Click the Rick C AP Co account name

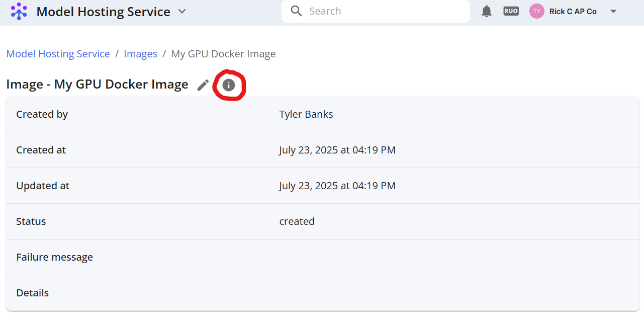pos(573,11)
